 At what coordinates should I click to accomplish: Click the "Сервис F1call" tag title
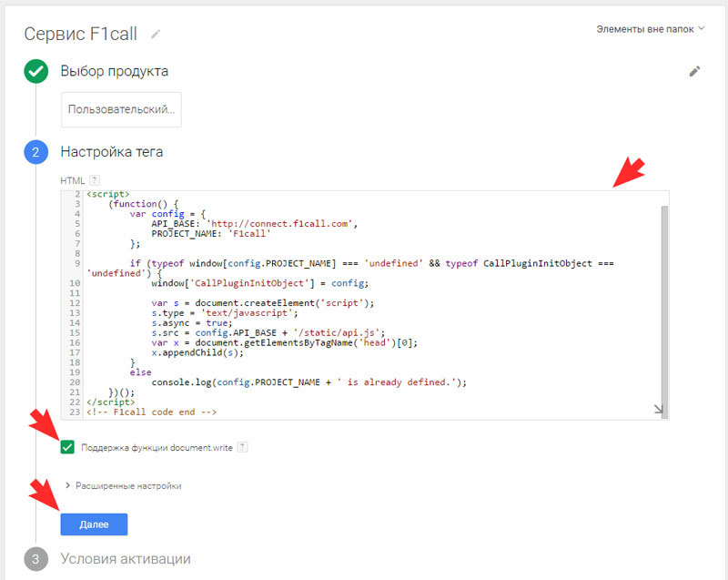[80, 34]
